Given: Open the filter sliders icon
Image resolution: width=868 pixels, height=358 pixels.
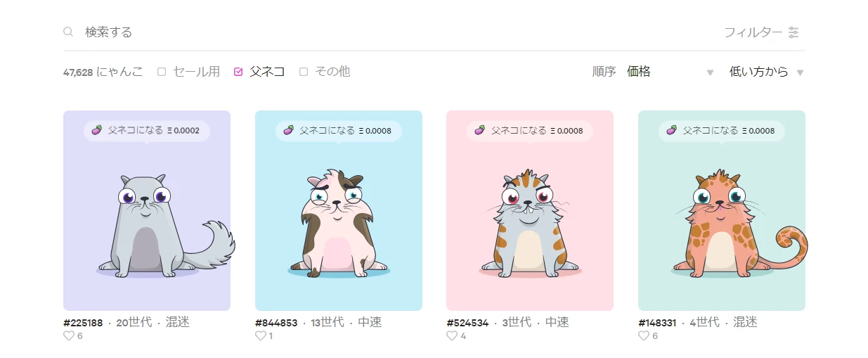Looking at the screenshot, I should coord(793,32).
